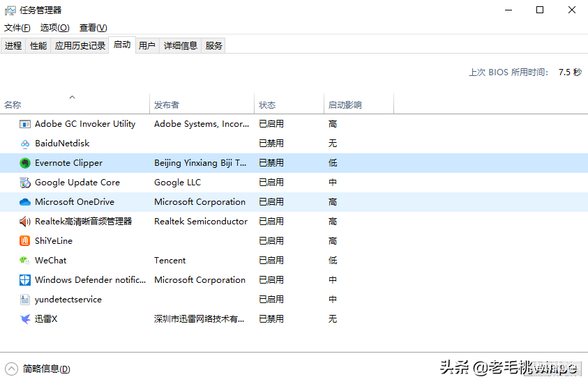588x386 pixels.
Task: Click the 已启用 status of WeChat
Action: pyautogui.click(x=271, y=261)
